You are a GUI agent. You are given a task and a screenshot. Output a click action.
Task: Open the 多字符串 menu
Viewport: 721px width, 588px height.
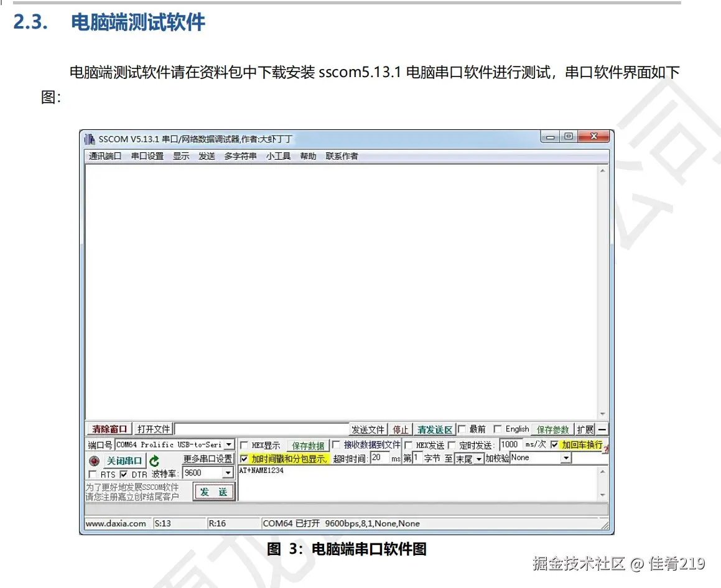click(240, 156)
